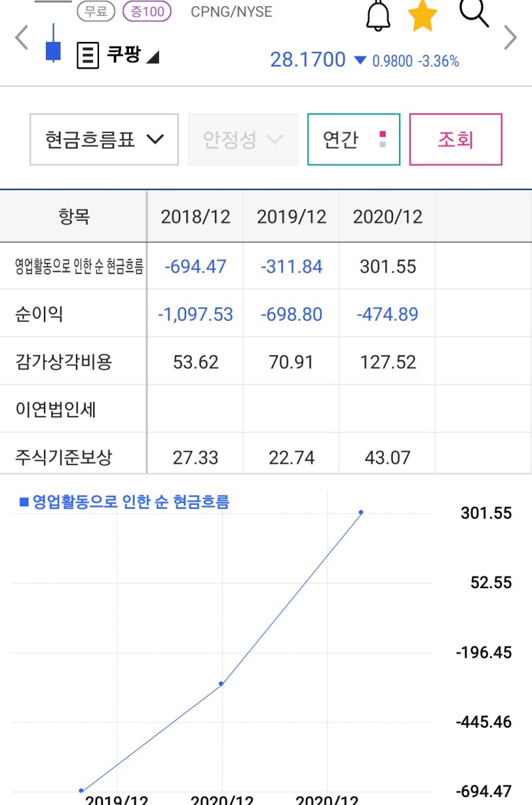The height and width of the screenshot is (805, 532).
Task: Click the -698.80 net income cell
Action: click(291, 314)
